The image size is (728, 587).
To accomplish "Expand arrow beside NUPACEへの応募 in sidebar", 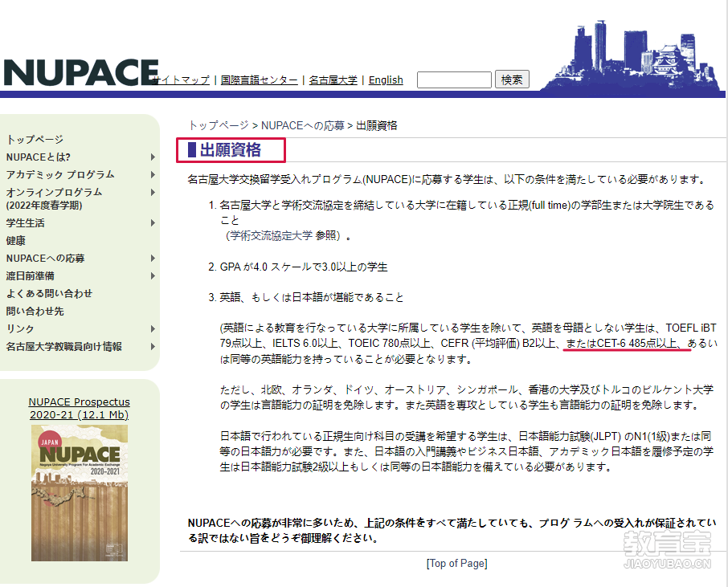I will (x=153, y=258).
